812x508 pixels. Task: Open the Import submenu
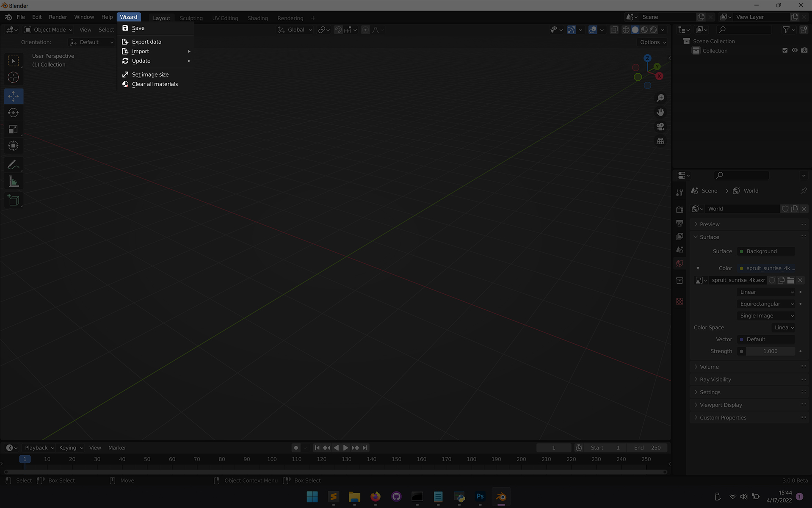coord(155,51)
